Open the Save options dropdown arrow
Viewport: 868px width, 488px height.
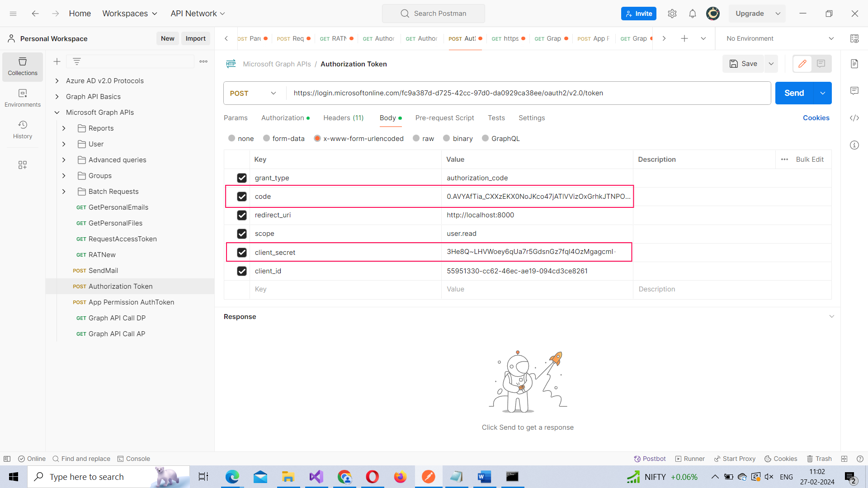(771, 64)
